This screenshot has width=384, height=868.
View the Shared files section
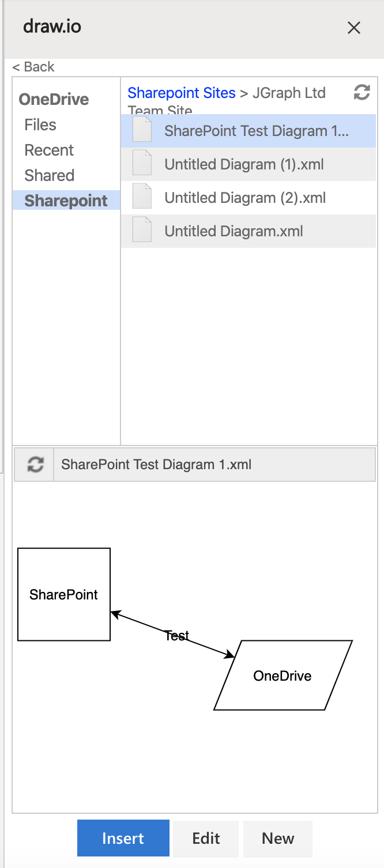click(x=48, y=175)
